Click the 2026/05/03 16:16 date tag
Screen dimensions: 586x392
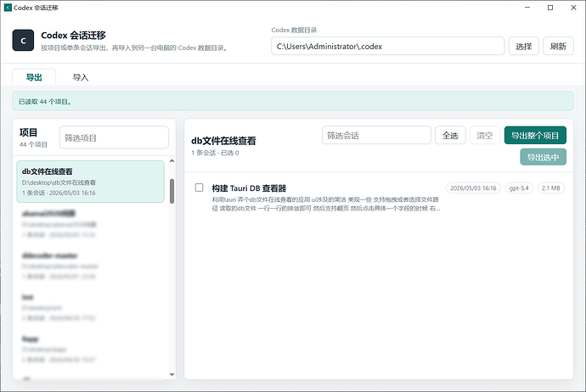pos(473,188)
